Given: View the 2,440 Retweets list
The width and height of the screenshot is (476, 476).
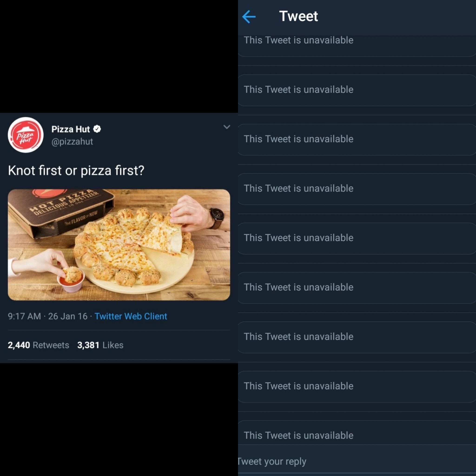Looking at the screenshot, I should 38,345.
